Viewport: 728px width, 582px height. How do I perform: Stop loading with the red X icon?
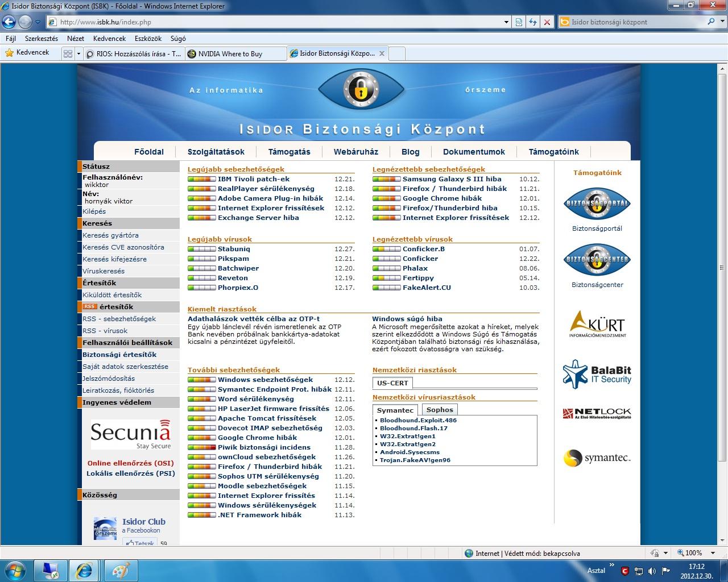click(x=547, y=22)
